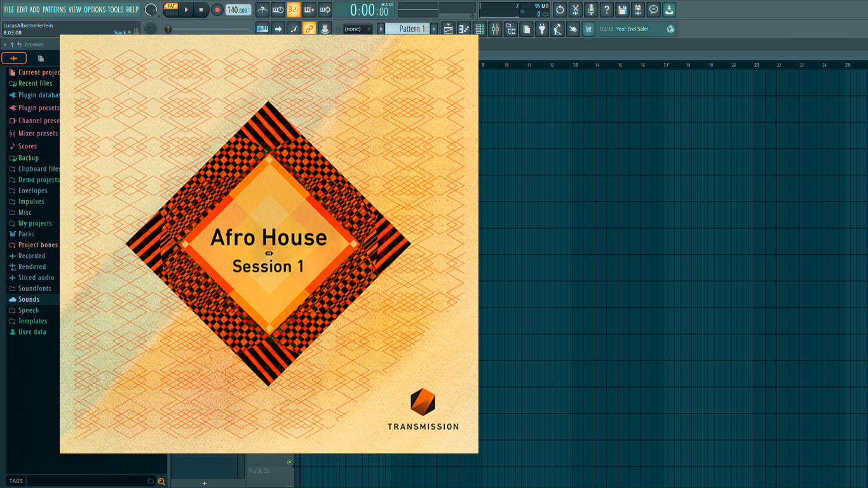Click the browser search magnifier icon
This screenshot has width=868, height=488.
[x=161, y=481]
